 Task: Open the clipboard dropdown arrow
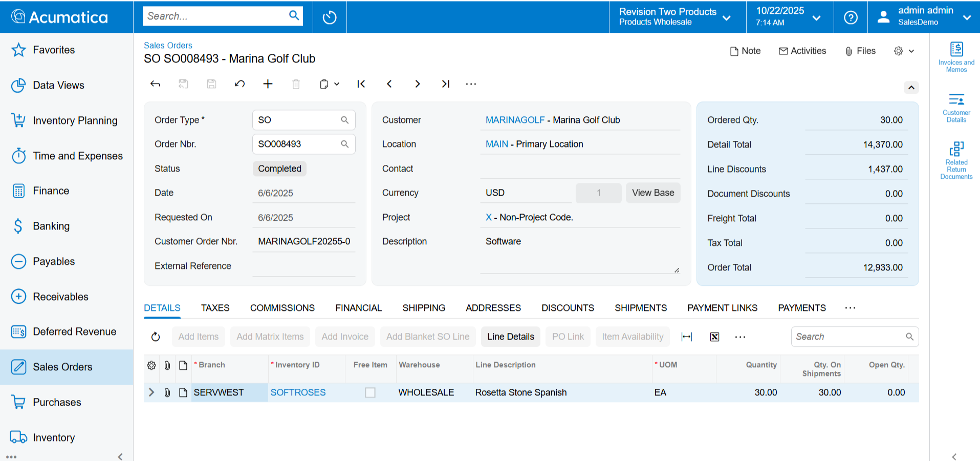[337, 84]
